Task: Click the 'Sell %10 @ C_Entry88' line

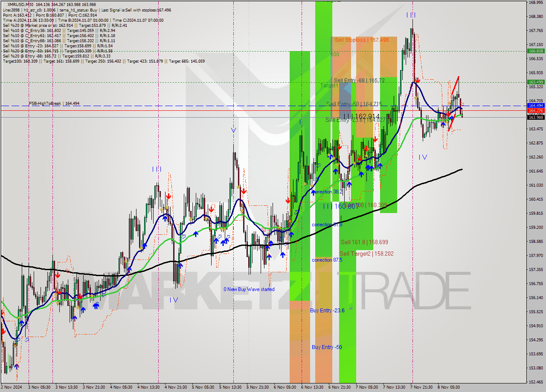Action: 59,40
